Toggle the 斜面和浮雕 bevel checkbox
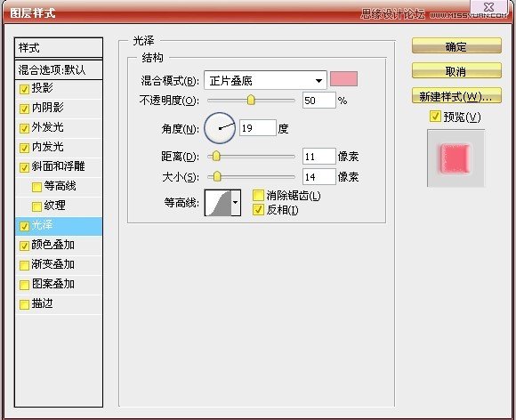Image resolution: width=516 pixels, height=420 pixels. pos(24,167)
